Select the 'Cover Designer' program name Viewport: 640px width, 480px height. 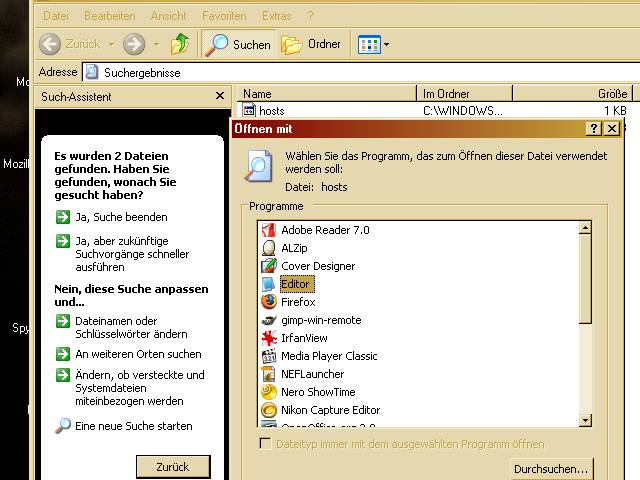[318, 266]
